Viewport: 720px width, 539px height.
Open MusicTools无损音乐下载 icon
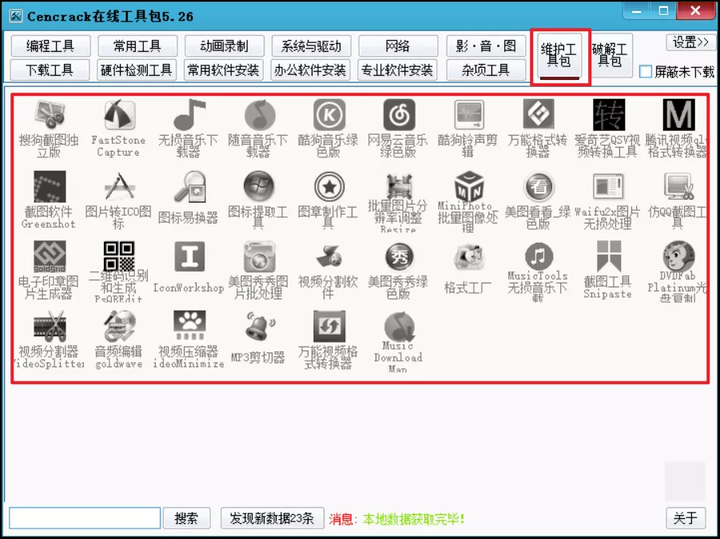538,255
